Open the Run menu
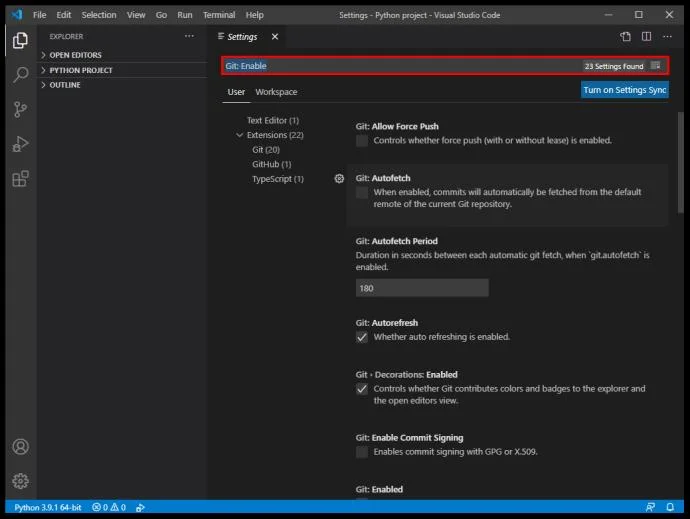690x519 pixels. 184,15
